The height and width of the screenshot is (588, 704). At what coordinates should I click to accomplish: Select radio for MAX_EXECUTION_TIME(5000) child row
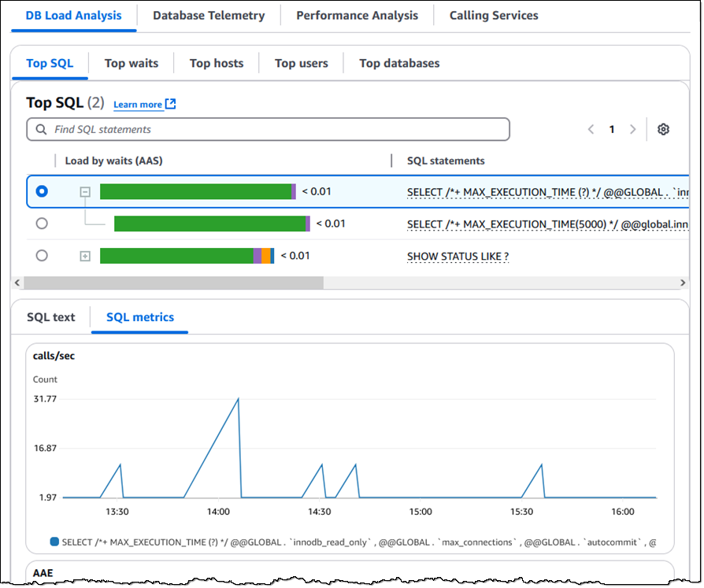42,223
